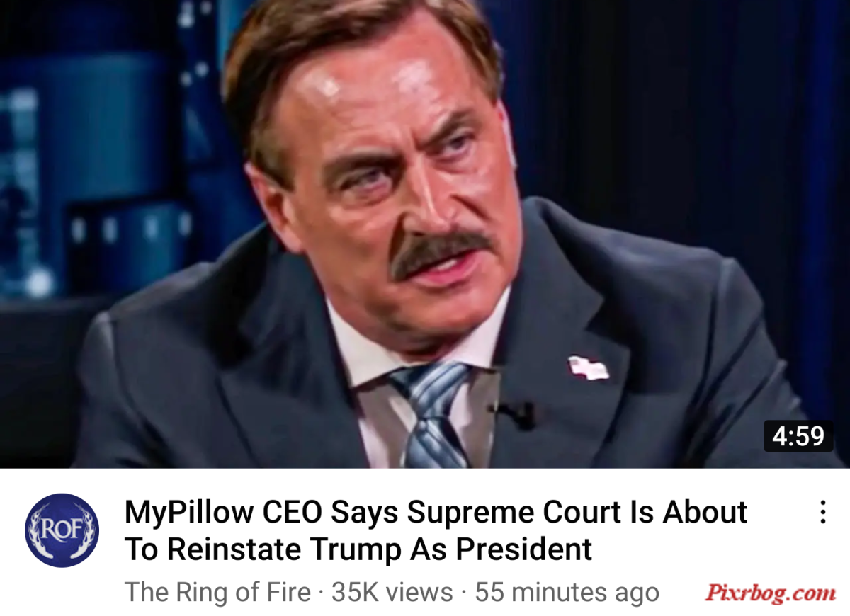Image resolution: width=850 pixels, height=616 pixels.
Task: Click the 4:59 duration badge
Action: point(798,436)
